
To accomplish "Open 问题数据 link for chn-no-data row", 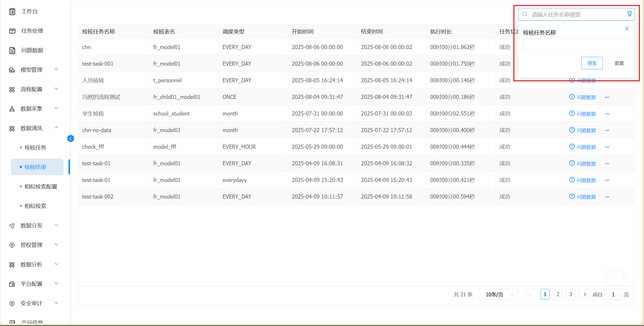I will [x=586, y=130].
